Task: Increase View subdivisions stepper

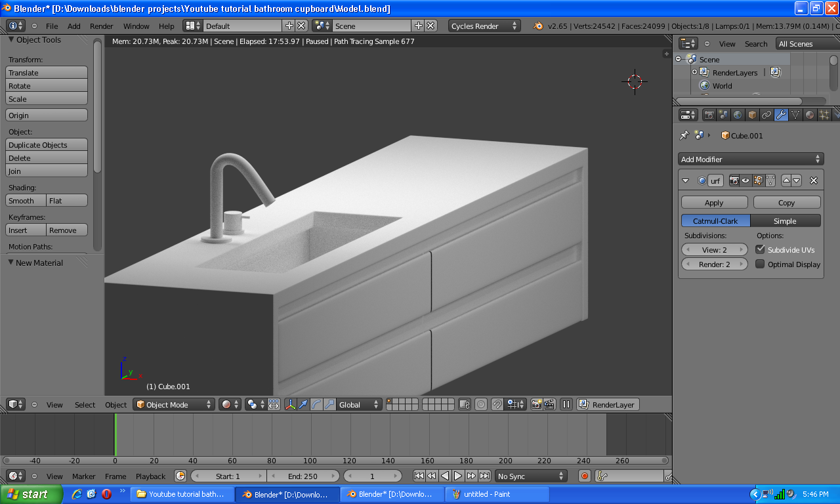Action: click(x=742, y=249)
